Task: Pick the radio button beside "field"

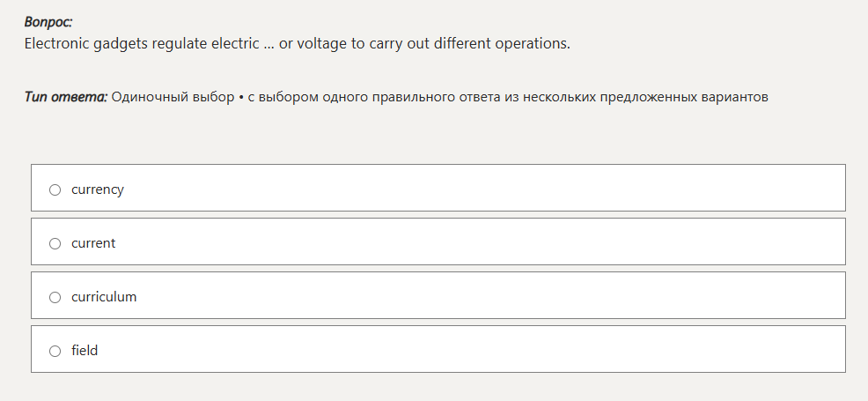Action: tap(55, 351)
